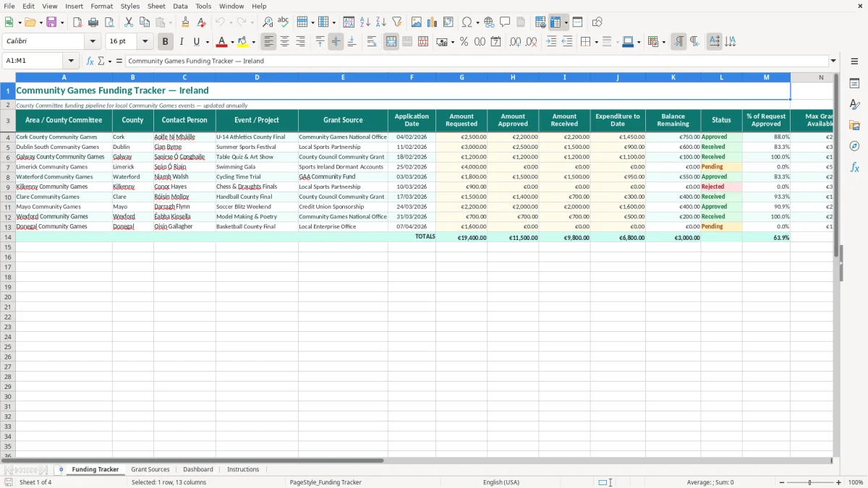
Task: Expand the formula bar with the arrow
Action: pos(833,61)
